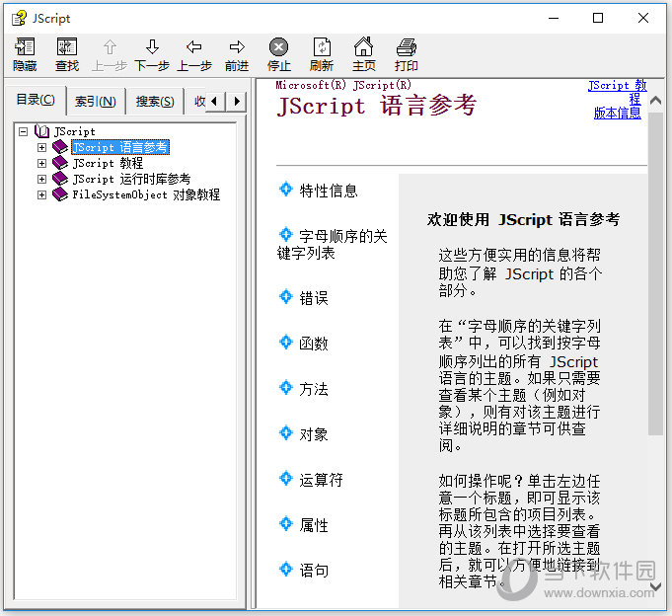Image resolution: width=672 pixels, height=616 pixels.
Task: Click the 前进 forward-arrow icon
Action: 237,46
